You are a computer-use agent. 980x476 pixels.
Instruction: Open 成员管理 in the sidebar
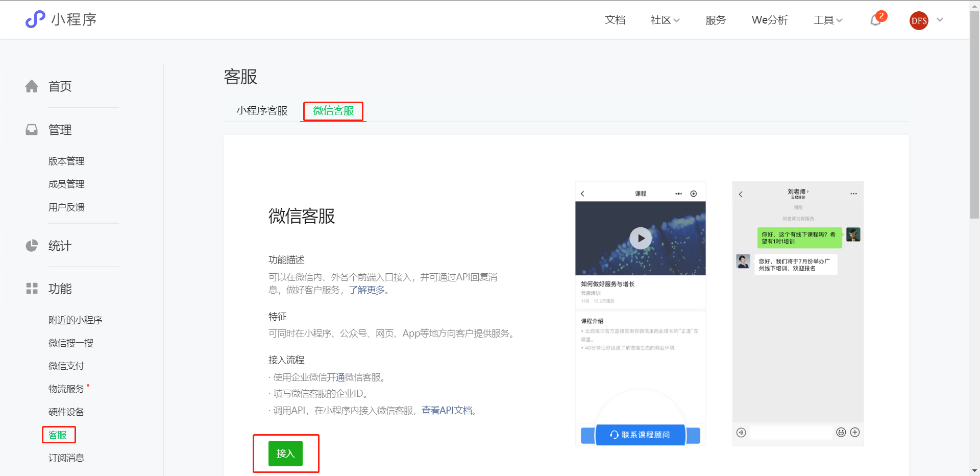[x=66, y=184]
